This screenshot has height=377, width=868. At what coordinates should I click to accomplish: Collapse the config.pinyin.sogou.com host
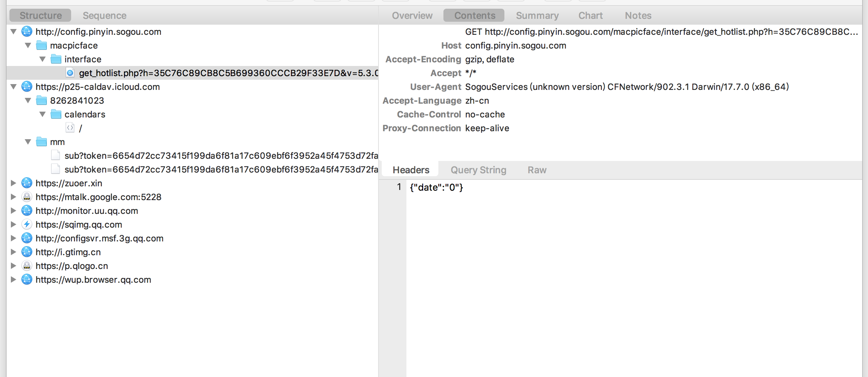point(13,32)
